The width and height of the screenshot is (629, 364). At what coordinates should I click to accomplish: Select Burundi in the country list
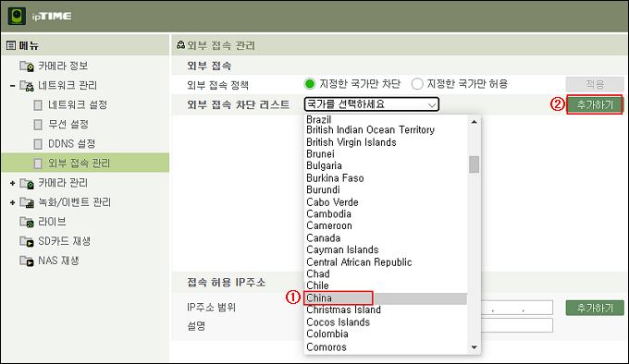[323, 189]
